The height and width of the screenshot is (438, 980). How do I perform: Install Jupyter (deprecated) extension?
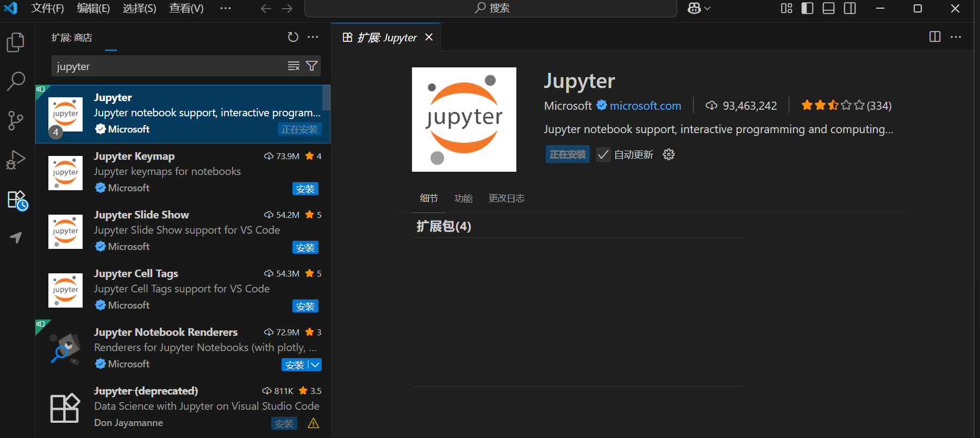(284, 423)
